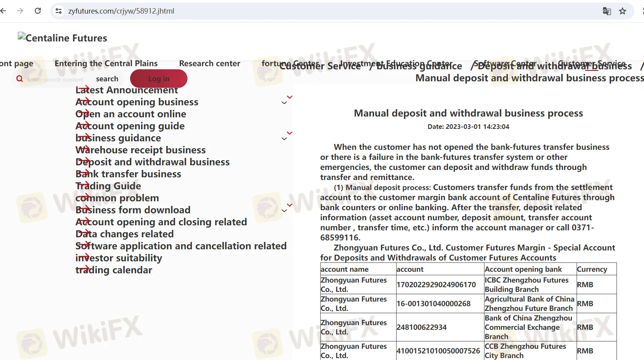Open the 'Entering the Central Plains' menu
Viewport: 644px width, 360px height.
click(106, 63)
